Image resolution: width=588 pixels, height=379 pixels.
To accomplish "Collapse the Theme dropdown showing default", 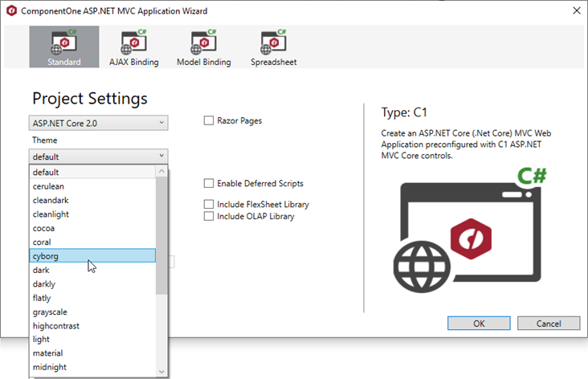I will point(98,157).
